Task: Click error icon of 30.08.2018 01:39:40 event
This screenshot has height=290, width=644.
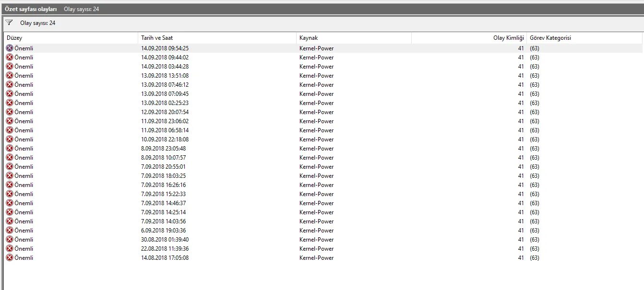Action: coord(10,239)
